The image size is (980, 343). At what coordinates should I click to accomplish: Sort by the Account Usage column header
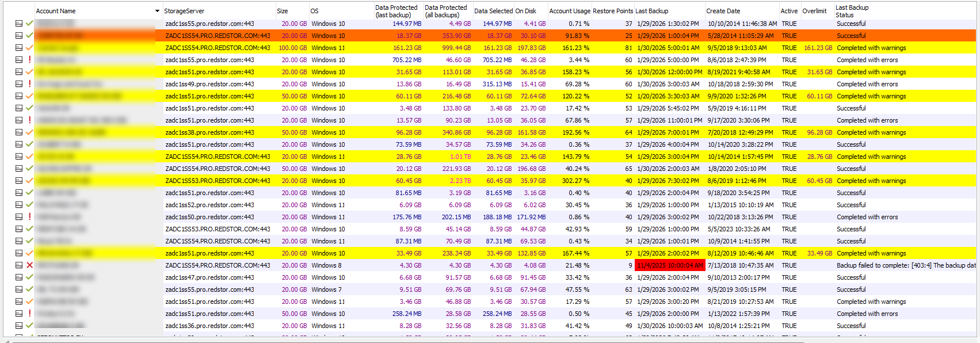point(570,11)
